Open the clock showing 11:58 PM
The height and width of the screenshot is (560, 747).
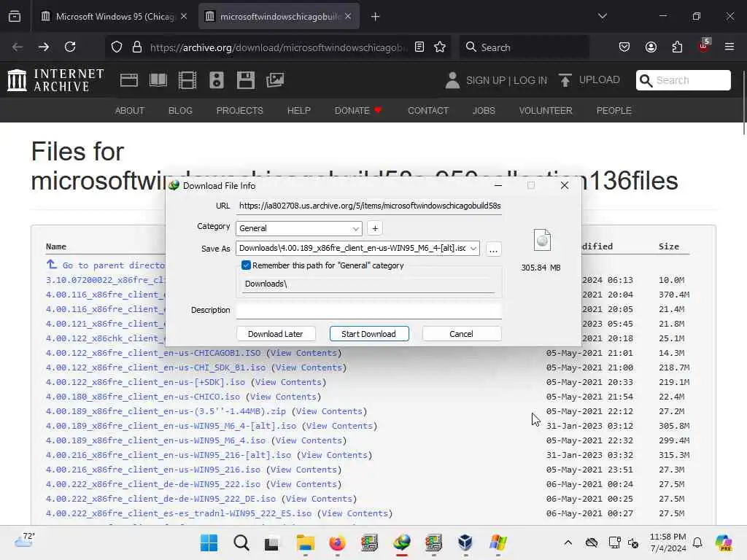point(667,542)
